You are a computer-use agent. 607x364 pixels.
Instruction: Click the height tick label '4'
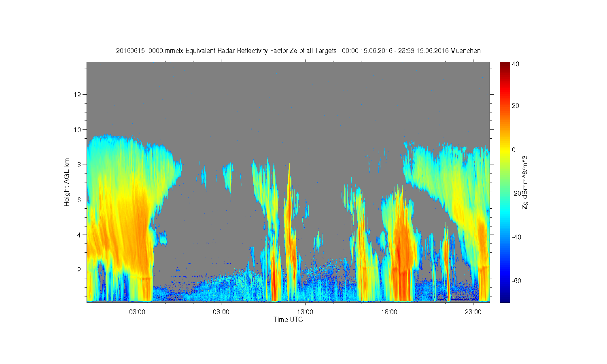click(79, 235)
